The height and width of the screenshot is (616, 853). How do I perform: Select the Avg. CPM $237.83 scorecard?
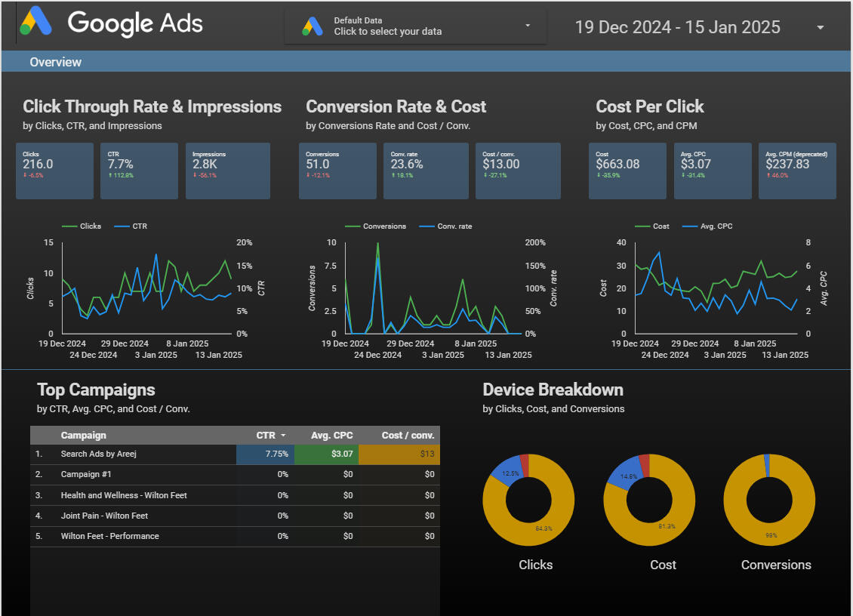click(x=797, y=171)
